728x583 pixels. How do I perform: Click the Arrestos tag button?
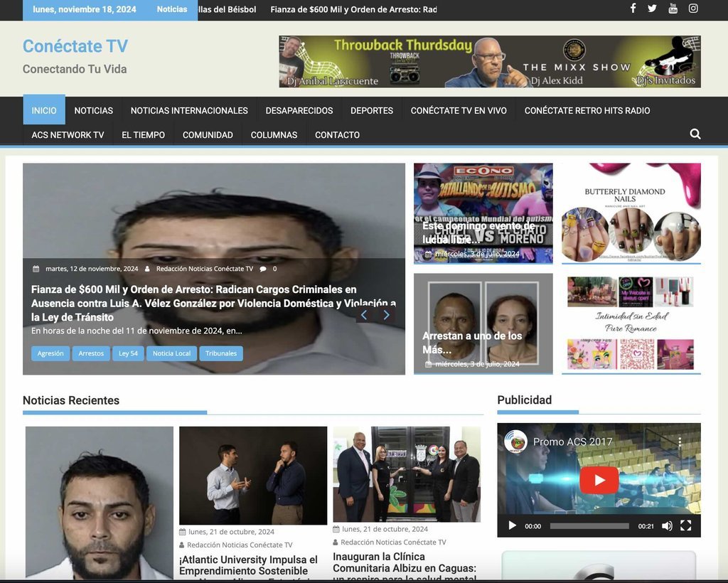tap(92, 353)
